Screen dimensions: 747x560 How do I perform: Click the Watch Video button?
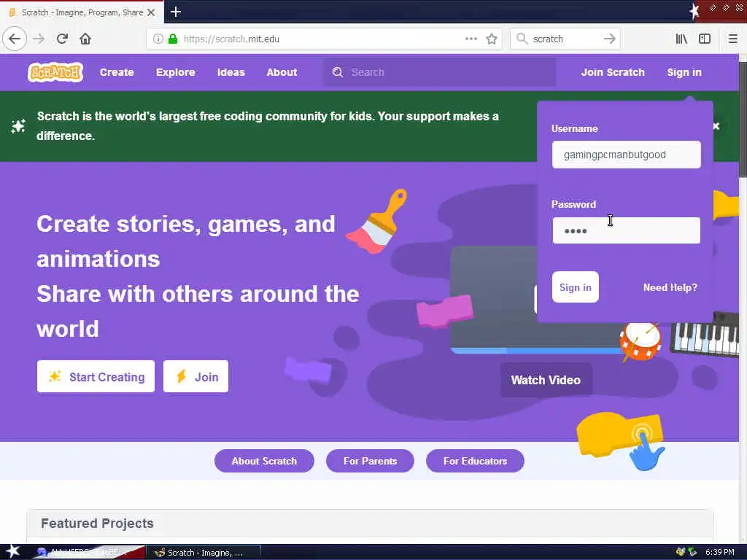(x=546, y=380)
